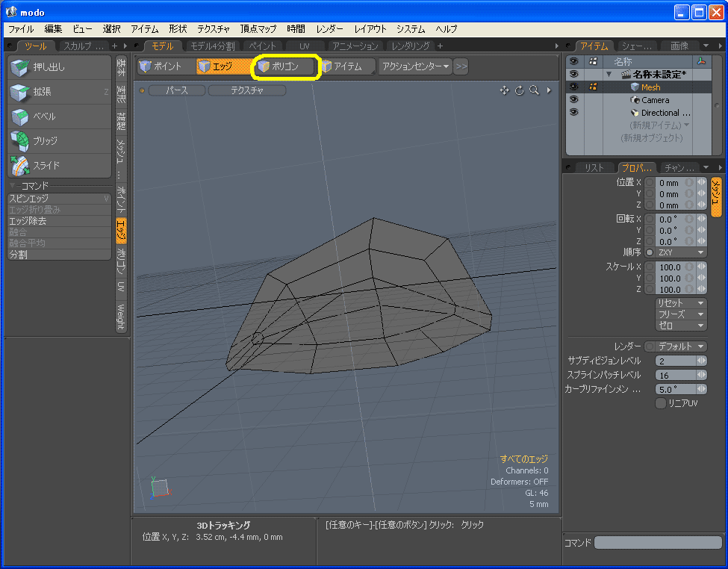The height and width of the screenshot is (569, 728).
Task: Click the スピンエッジ command
Action: 60,199
